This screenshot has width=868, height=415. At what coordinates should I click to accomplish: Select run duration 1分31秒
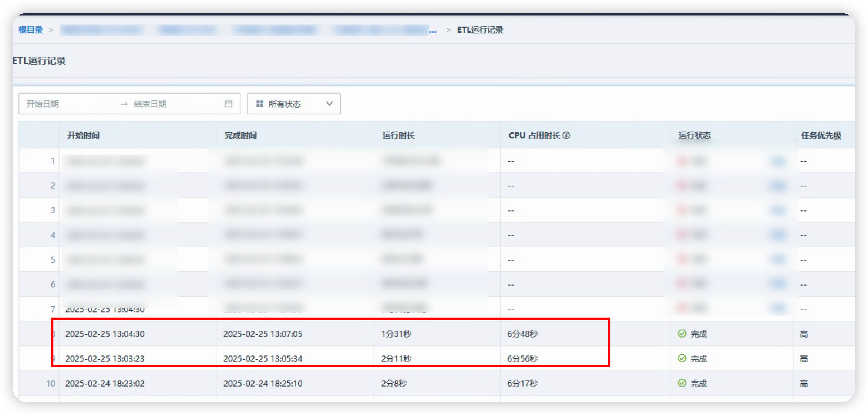396,334
